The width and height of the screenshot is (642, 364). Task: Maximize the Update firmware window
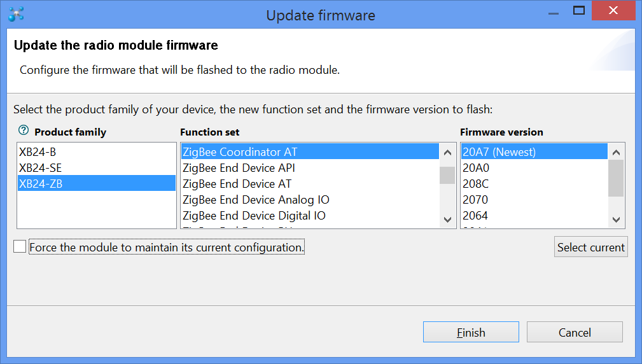(x=579, y=11)
